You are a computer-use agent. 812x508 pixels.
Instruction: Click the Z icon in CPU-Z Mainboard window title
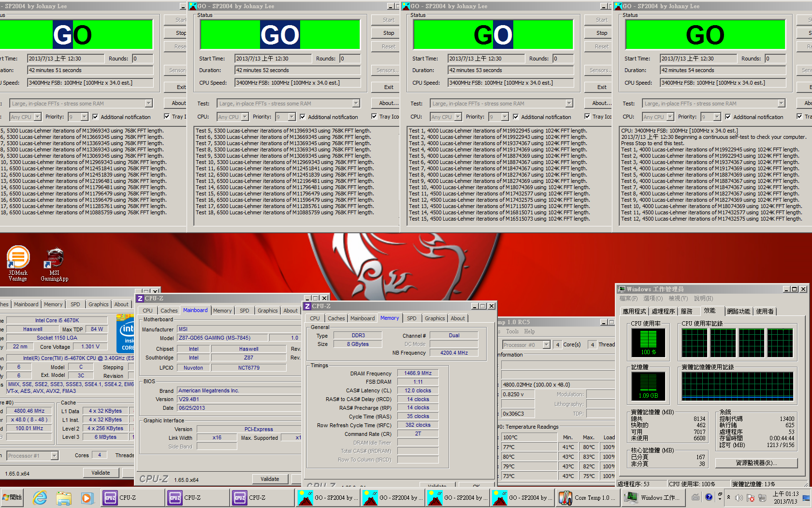click(x=140, y=299)
